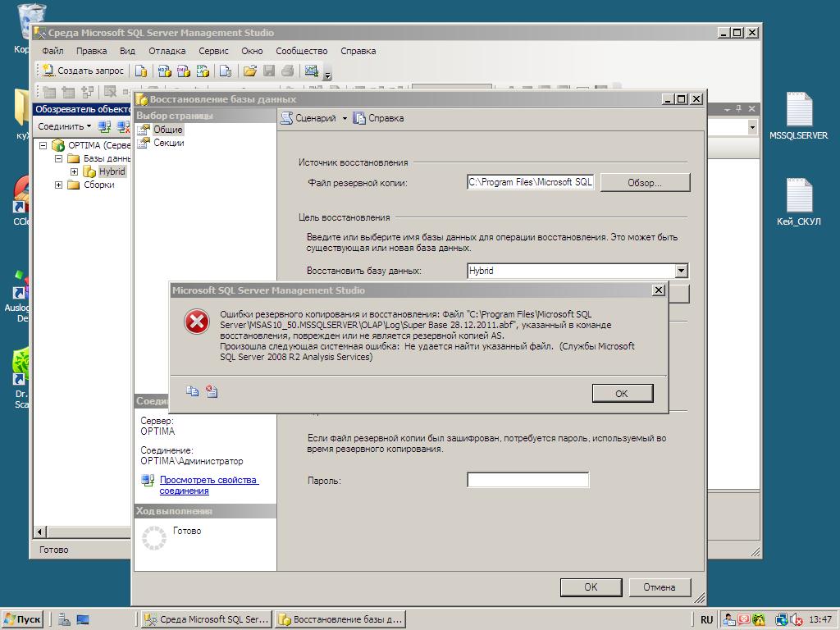Click the Среда Microsoft SQL Server taskbar button

tap(207, 619)
